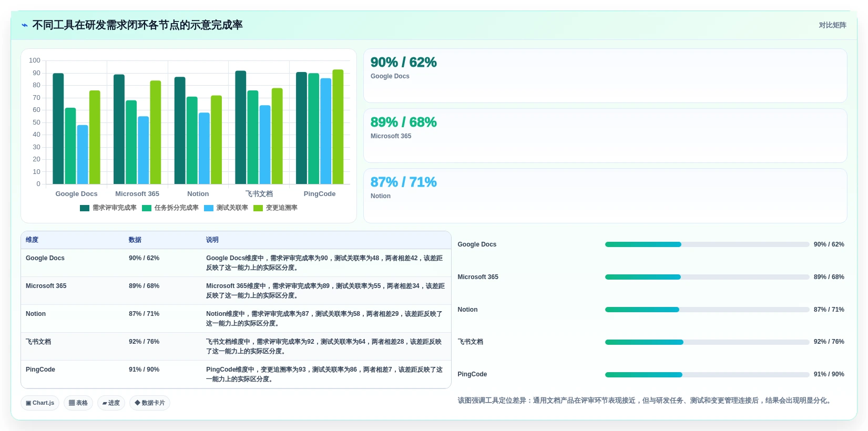Toggle the 需求评审完成率 legend swatch

85,208
